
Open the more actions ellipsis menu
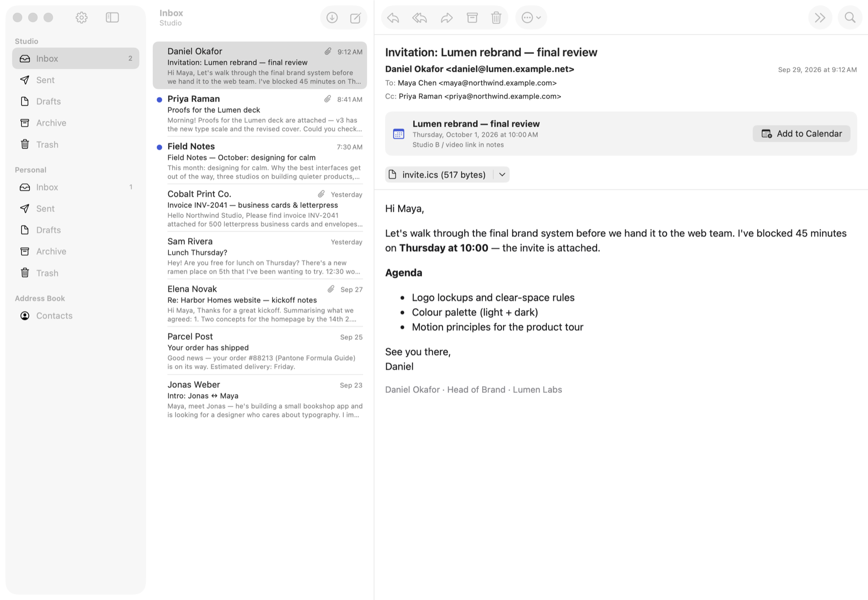point(531,18)
